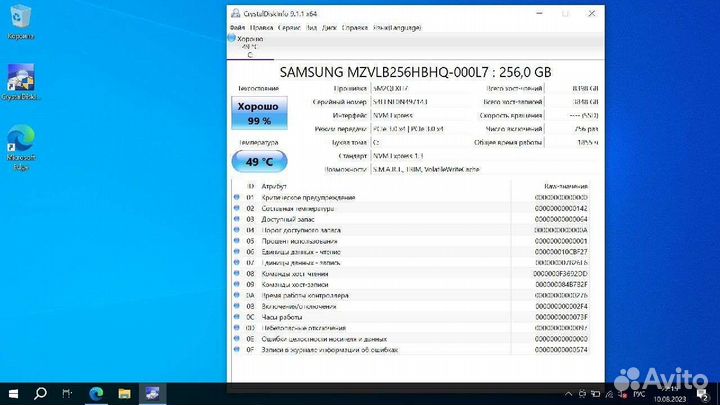720x405 pixels.
Task: Click the status dot of attribute 06
Action: [236, 252]
